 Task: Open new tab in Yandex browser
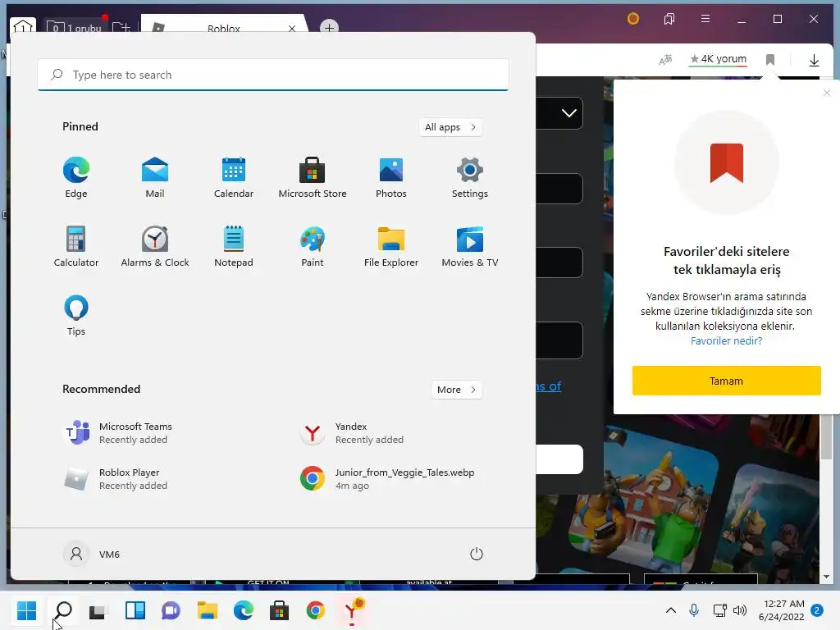pos(329,27)
